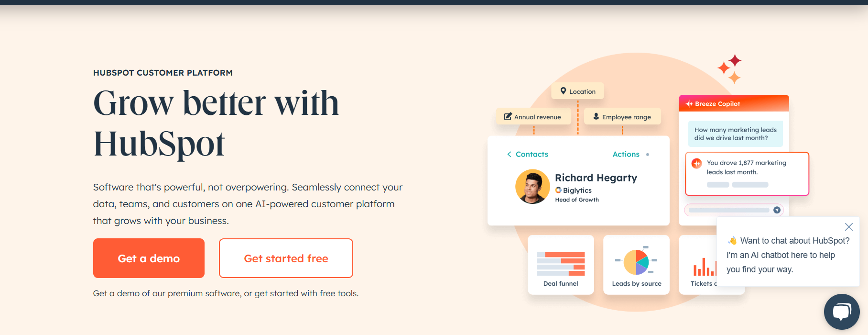Click the marketing leads question bubble

click(x=735, y=134)
